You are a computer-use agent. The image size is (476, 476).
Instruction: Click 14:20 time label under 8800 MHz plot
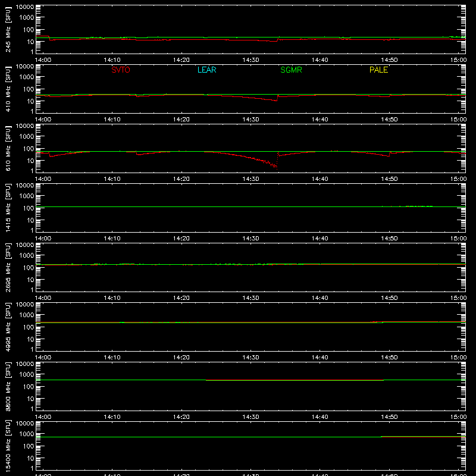click(x=181, y=417)
